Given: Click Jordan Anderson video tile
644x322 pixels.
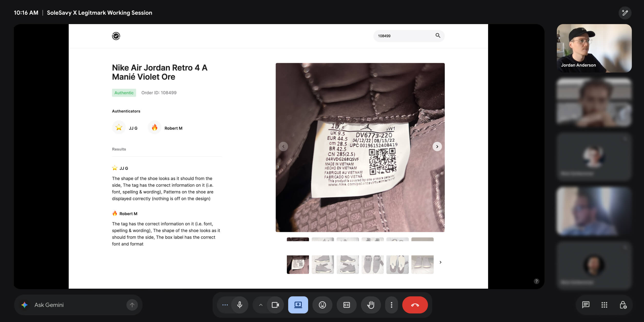Looking at the screenshot, I should click(594, 48).
